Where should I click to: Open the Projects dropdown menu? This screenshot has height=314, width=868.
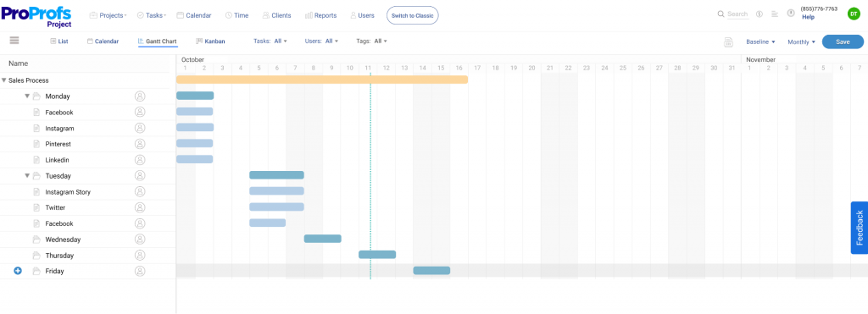[x=108, y=15]
